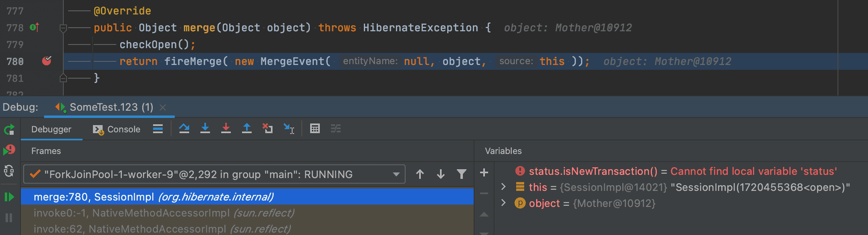868x235 pixels.
Task: Expand the 'object' Mother@10912 variable
Action: (504, 203)
